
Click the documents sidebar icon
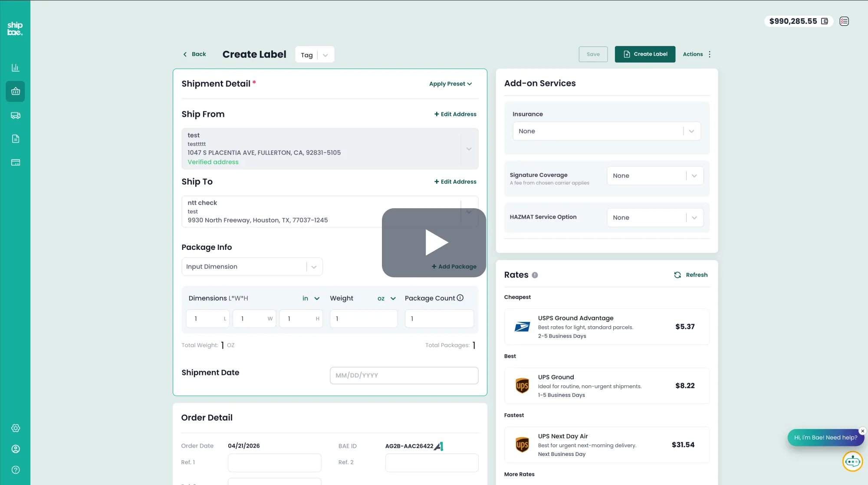[x=15, y=139]
